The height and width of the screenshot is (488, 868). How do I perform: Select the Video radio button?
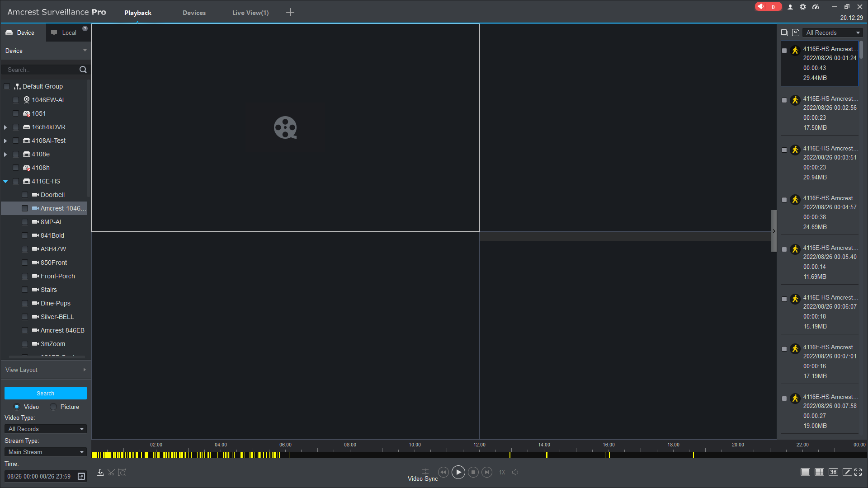pyautogui.click(x=17, y=407)
